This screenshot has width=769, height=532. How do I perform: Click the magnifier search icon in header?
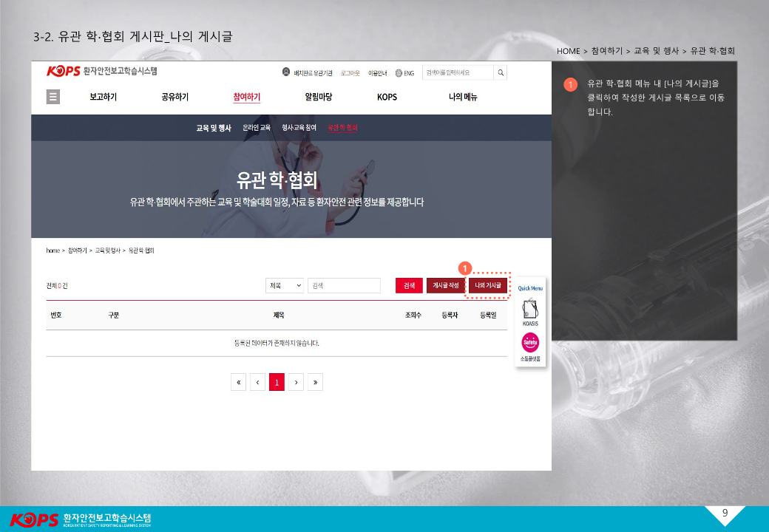501,72
